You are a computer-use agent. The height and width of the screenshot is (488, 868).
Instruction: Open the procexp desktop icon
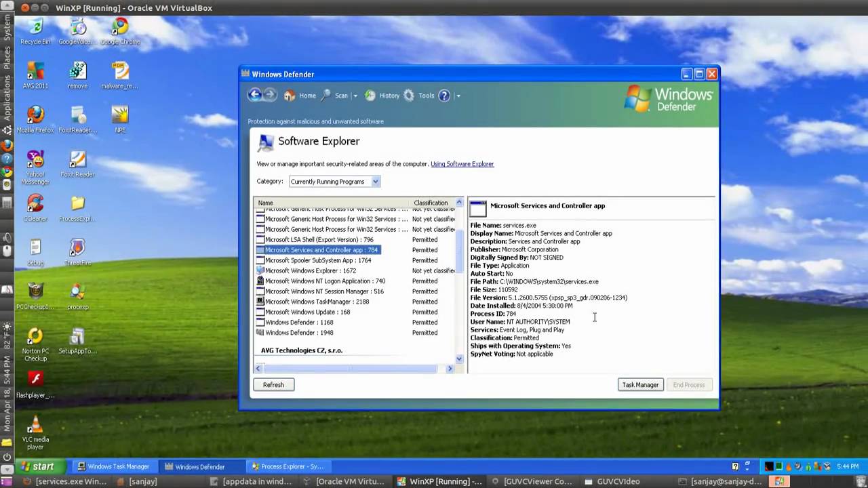click(77, 296)
